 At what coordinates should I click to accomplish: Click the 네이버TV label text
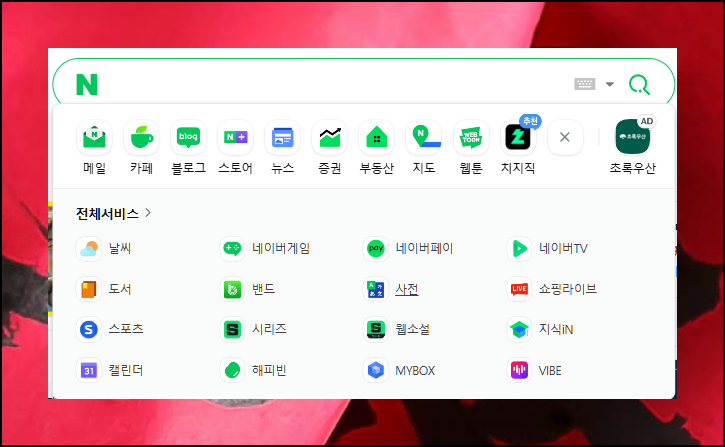[563, 249]
